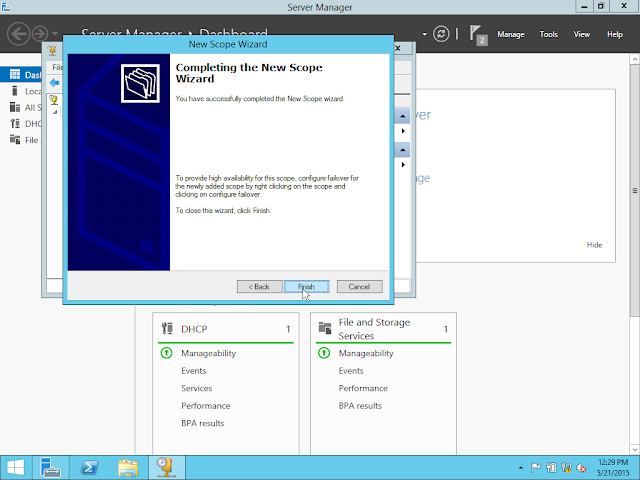The height and width of the screenshot is (480, 640).
Task: Click the Server Manager back arrow
Action: pos(18,33)
